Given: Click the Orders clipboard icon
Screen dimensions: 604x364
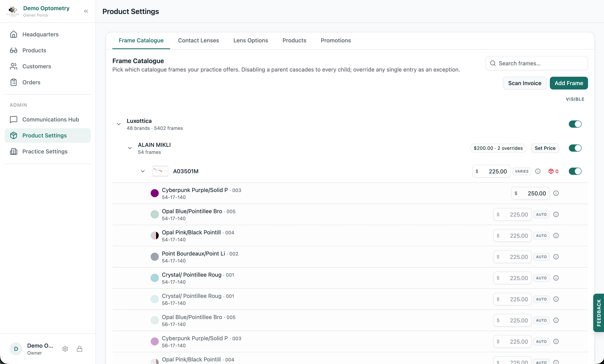Looking at the screenshot, I should (x=13, y=82).
